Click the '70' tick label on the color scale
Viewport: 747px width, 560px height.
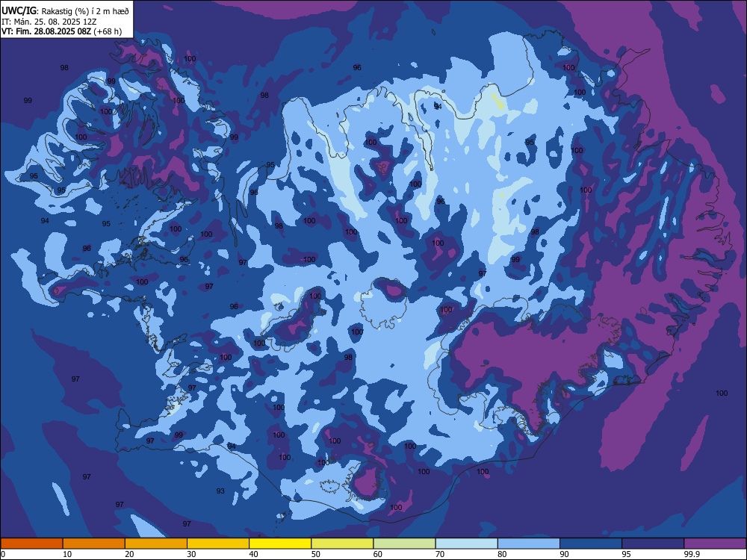click(x=440, y=554)
